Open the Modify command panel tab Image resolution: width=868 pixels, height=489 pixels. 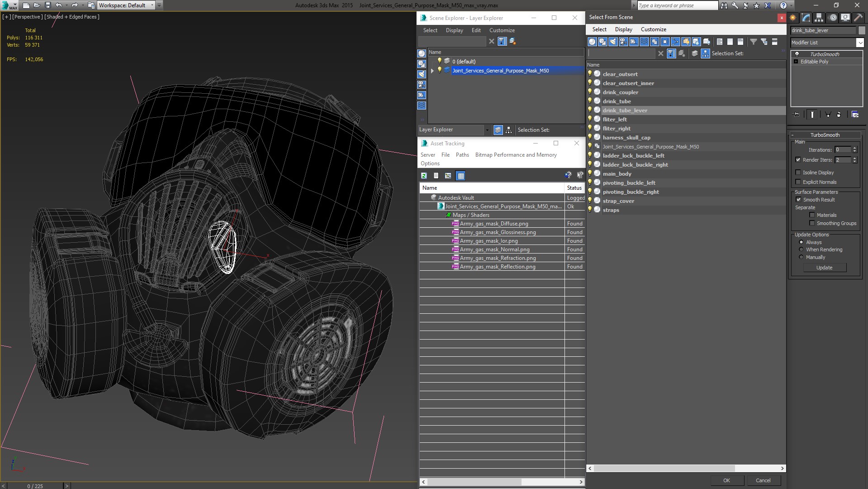click(x=806, y=18)
